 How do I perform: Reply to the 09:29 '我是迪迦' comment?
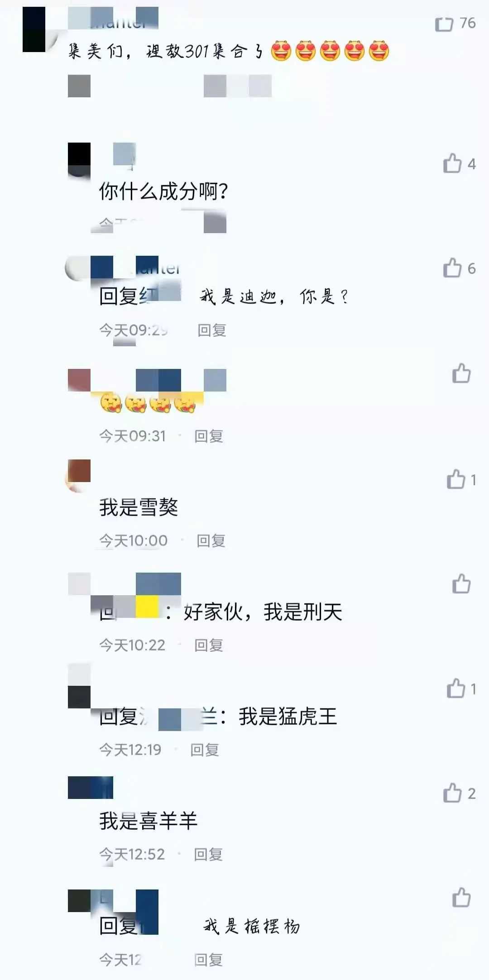tap(211, 330)
